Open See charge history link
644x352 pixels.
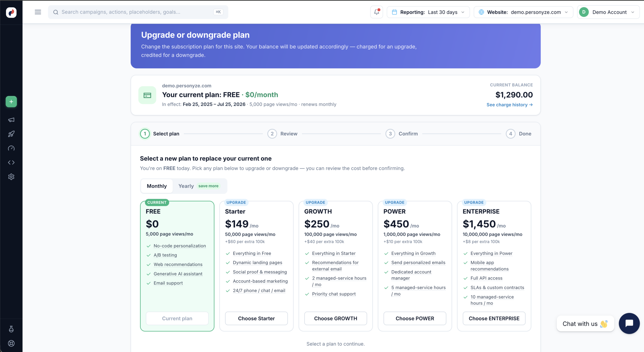pyautogui.click(x=510, y=105)
